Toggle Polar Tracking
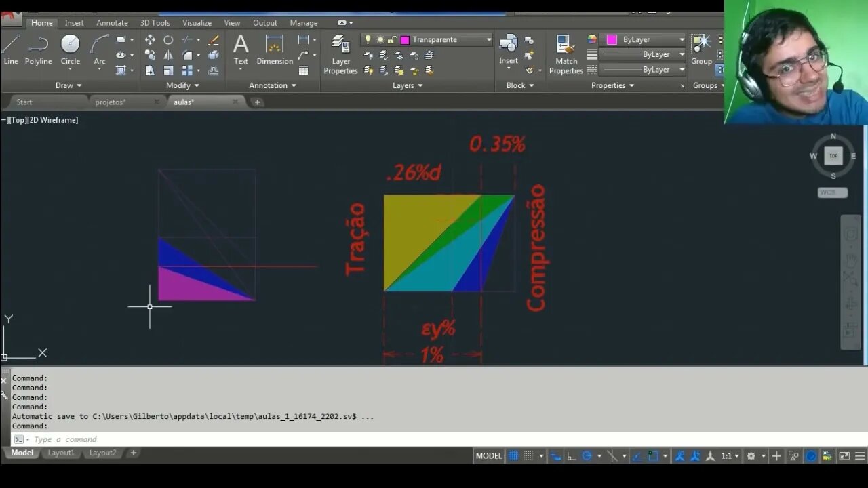 coord(587,456)
